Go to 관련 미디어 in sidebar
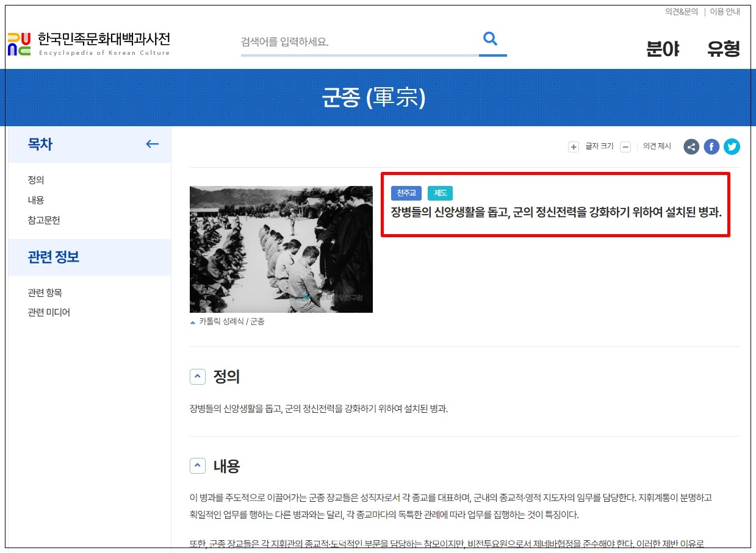This screenshot has width=756, height=553. pyautogui.click(x=49, y=312)
